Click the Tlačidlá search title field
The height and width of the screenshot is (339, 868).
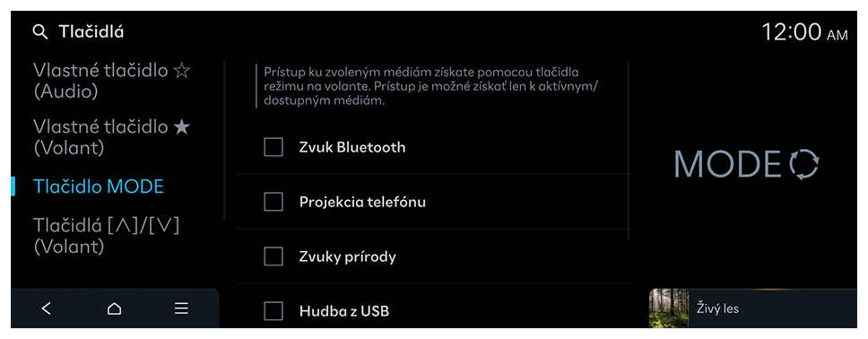pyautogui.click(x=91, y=32)
